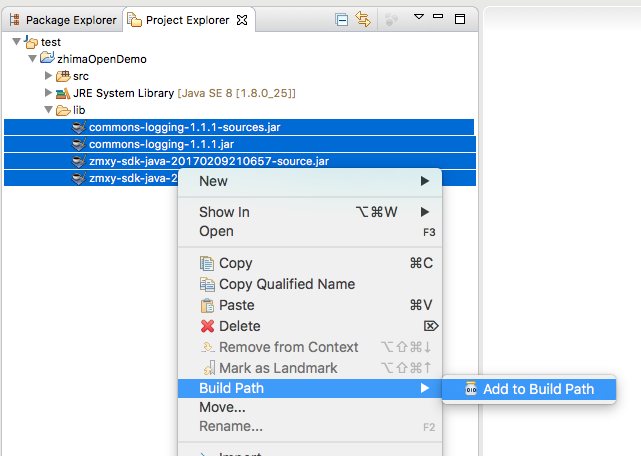Click the Project Explorer tab icon
This screenshot has width=641, height=456.
click(x=134, y=20)
